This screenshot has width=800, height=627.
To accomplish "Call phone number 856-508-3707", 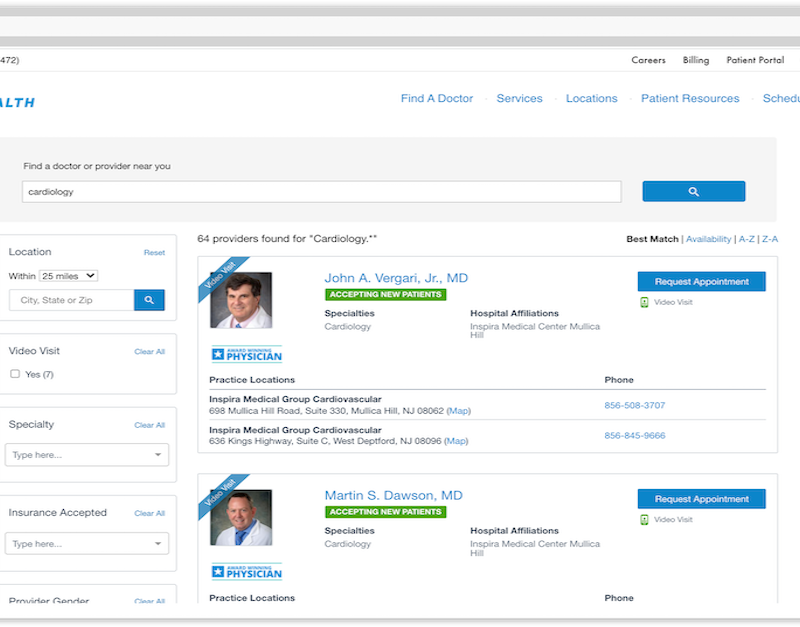I will point(634,406).
